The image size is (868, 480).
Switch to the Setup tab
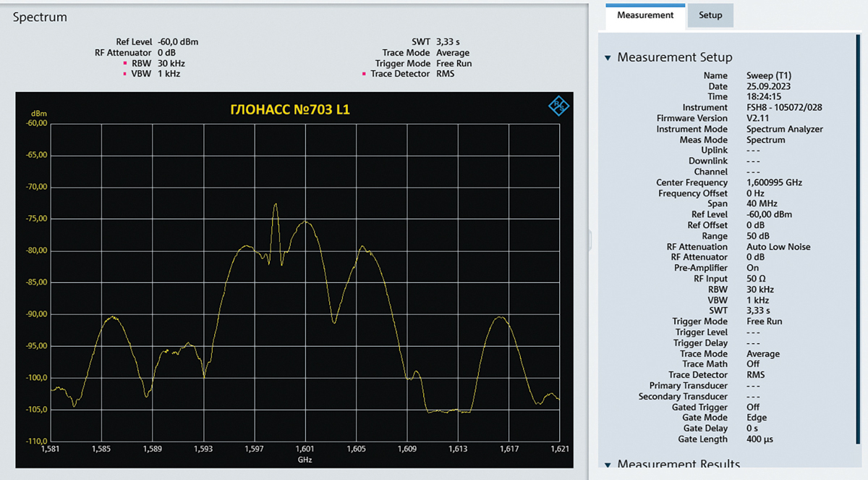710,14
